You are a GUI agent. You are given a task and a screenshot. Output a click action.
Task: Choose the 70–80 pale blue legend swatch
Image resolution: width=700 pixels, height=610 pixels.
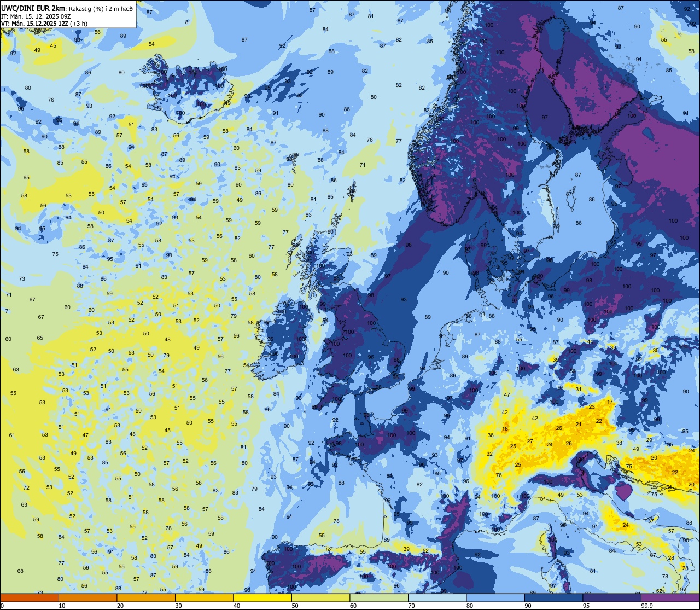coord(437,597)
